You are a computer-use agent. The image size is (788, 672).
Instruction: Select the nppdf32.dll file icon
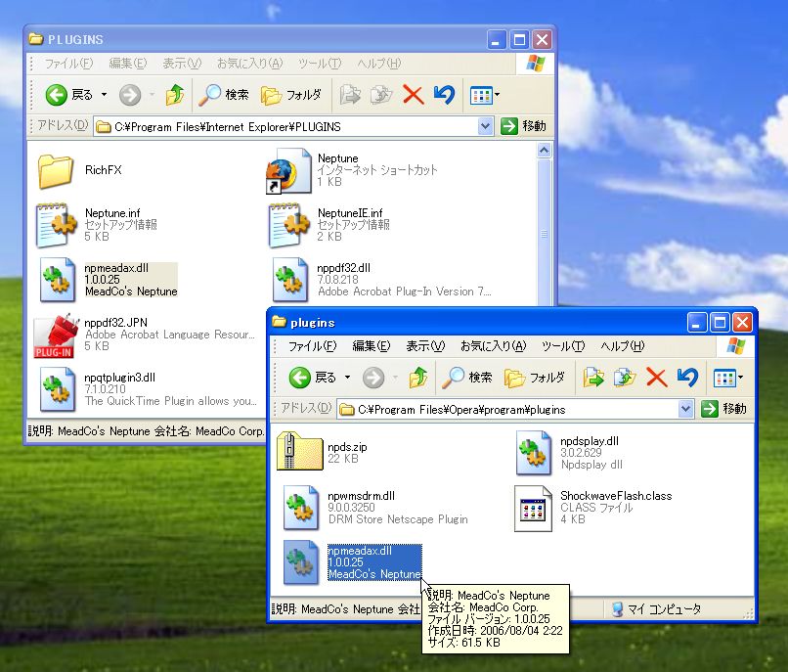click(x=289, y=280)
